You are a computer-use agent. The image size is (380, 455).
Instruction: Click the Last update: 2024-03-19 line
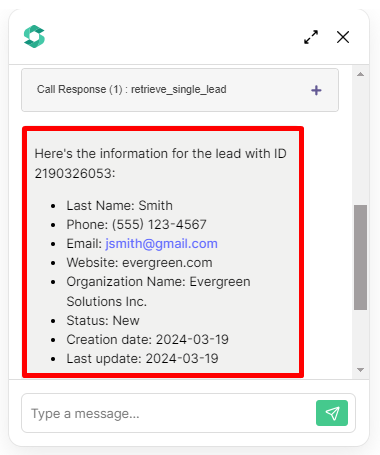[142, 359]
